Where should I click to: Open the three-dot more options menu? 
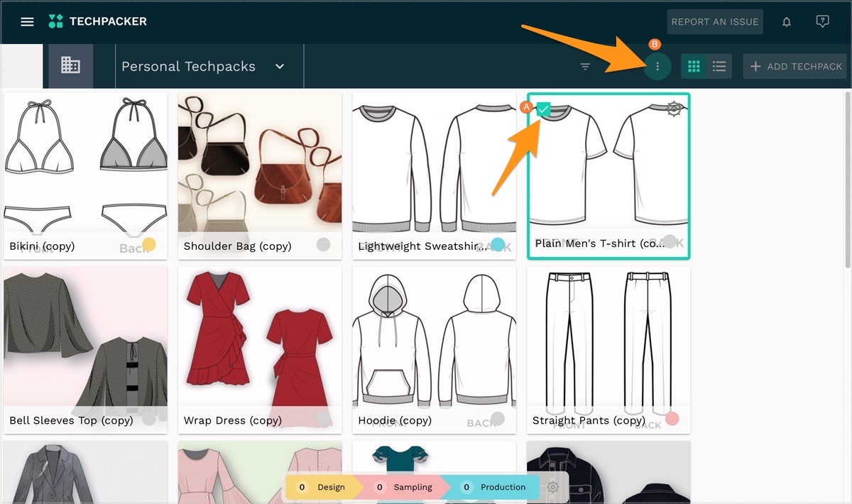[x=657, y=67]
